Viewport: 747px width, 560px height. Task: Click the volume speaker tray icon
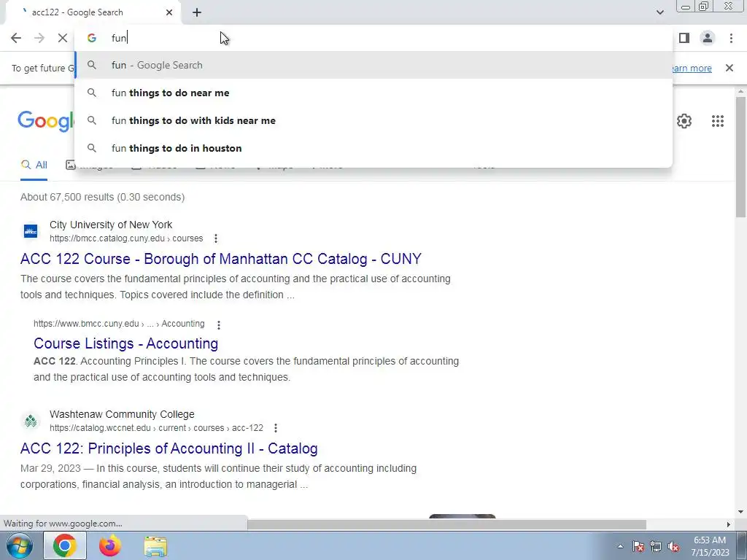point(673,546)
